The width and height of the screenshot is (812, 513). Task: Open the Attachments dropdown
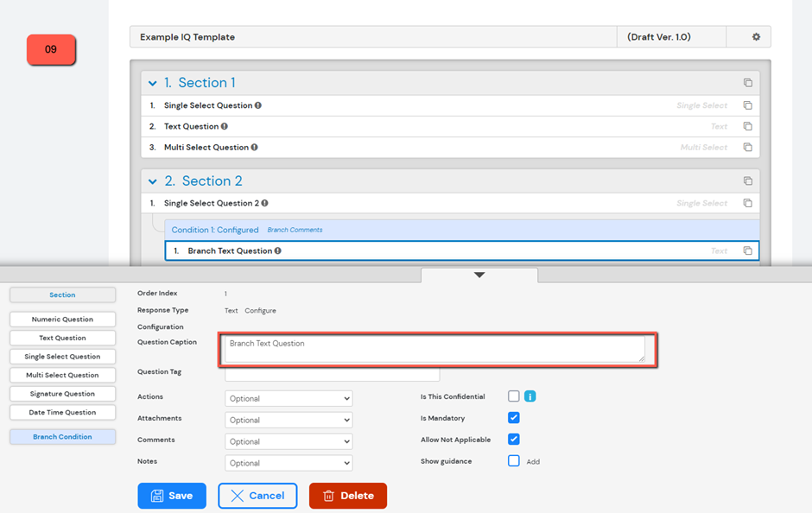289,420
